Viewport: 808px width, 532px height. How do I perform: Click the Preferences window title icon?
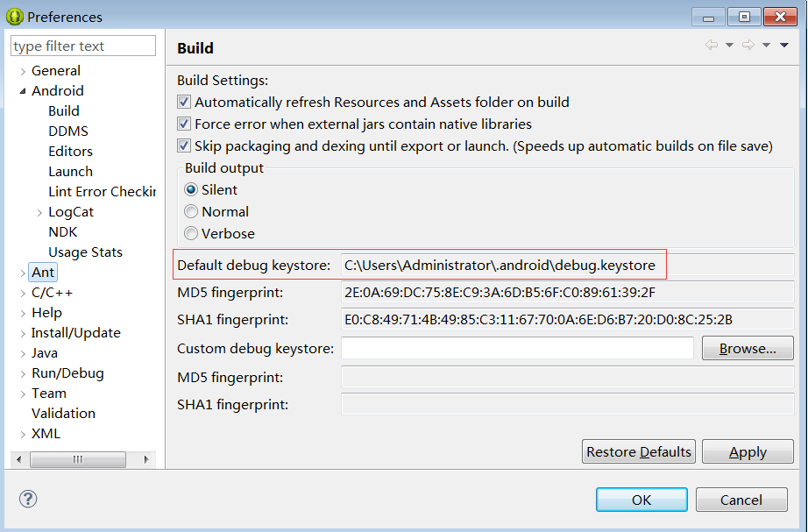coord(14,17)
